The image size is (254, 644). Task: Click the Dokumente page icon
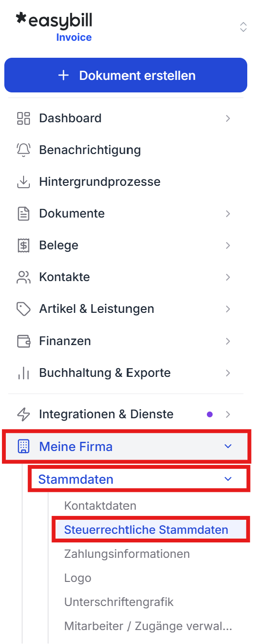[23, 214]
